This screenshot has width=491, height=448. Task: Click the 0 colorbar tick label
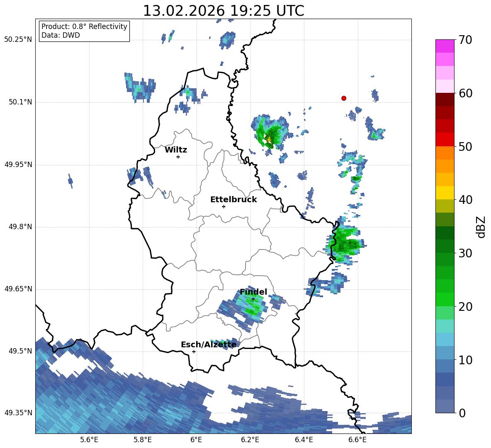tap(462, 413)
